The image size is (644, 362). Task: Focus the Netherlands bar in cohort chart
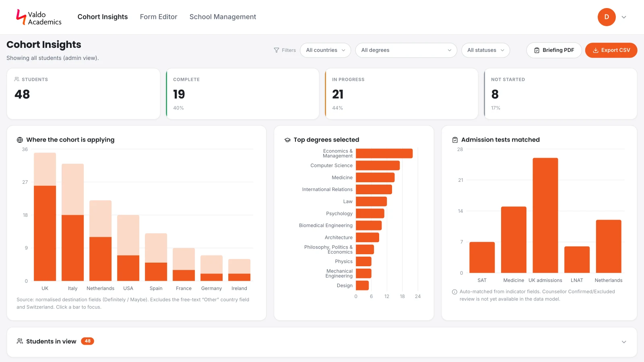click(100, 241)
